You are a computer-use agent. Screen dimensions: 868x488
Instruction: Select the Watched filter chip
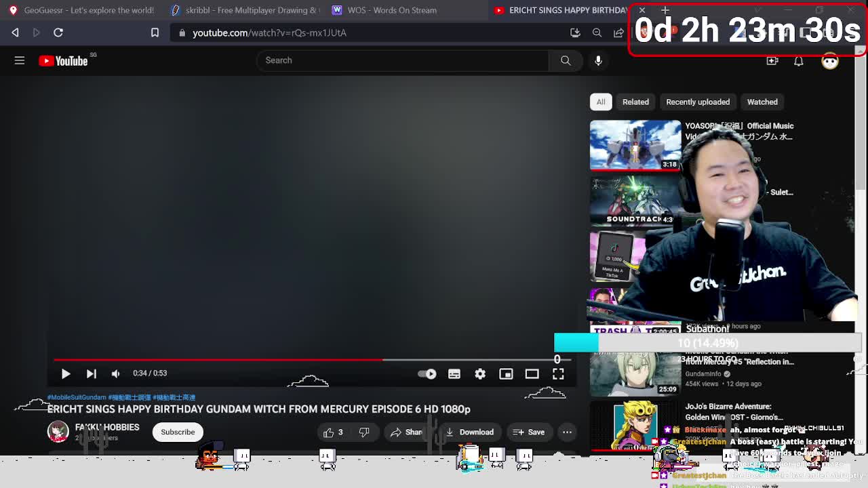762,102
